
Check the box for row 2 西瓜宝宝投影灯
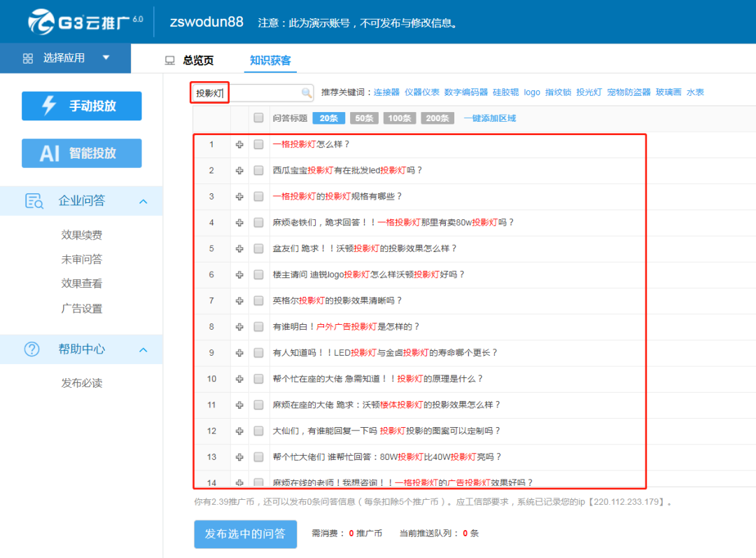click(x=258, y=170)
